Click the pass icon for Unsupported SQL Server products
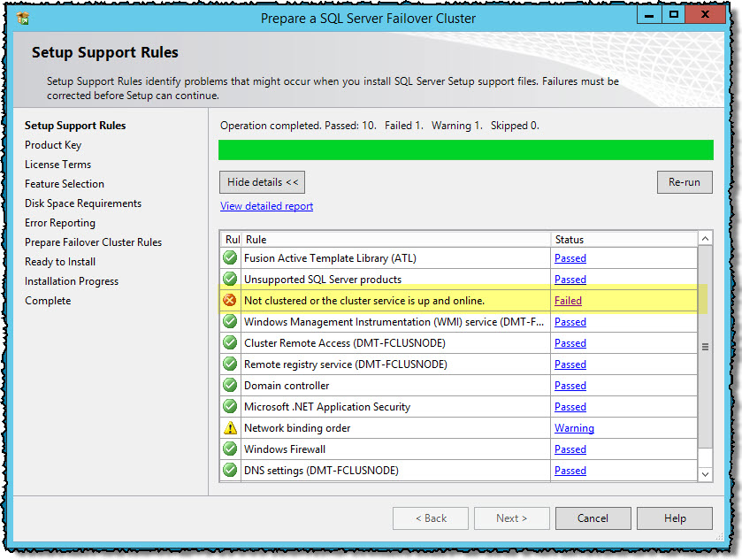The width and height of the screenshot is (742, 560). click(230, 279)
